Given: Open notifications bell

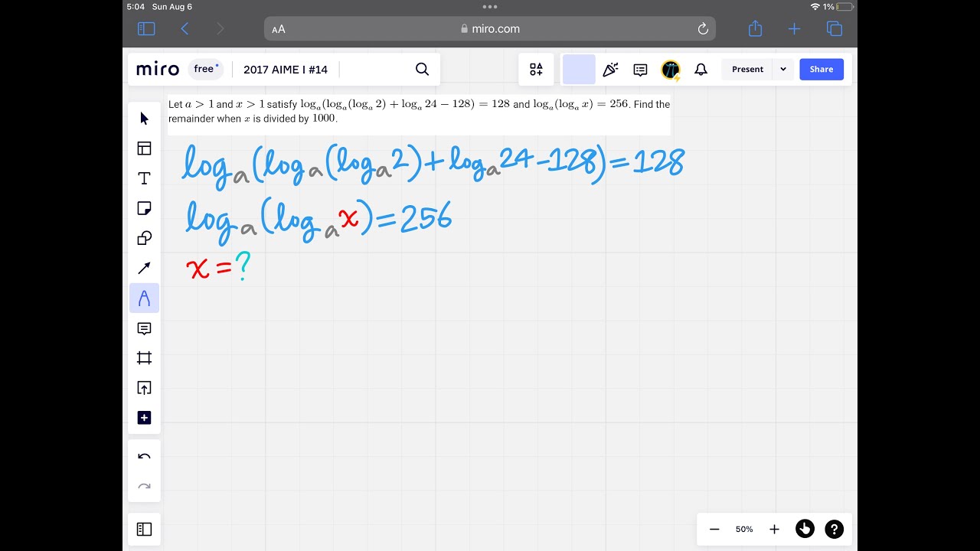Looking at the screenshot, I should pos(701,70).
